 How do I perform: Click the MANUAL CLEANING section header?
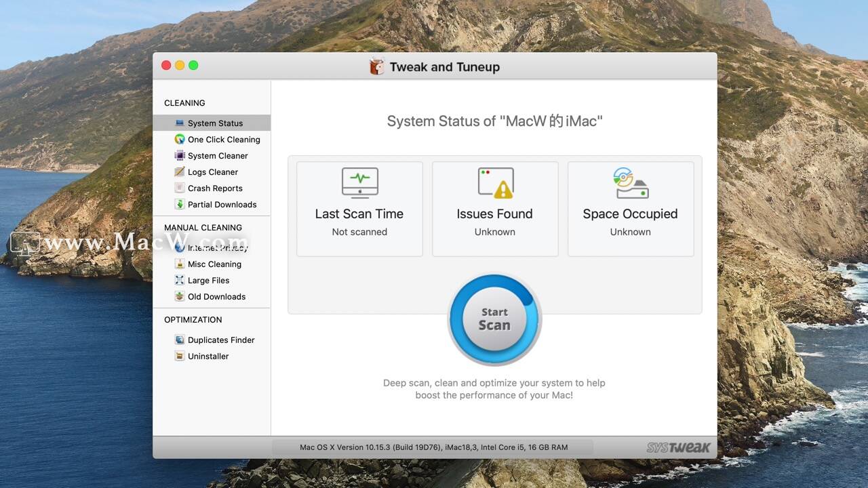203,228
